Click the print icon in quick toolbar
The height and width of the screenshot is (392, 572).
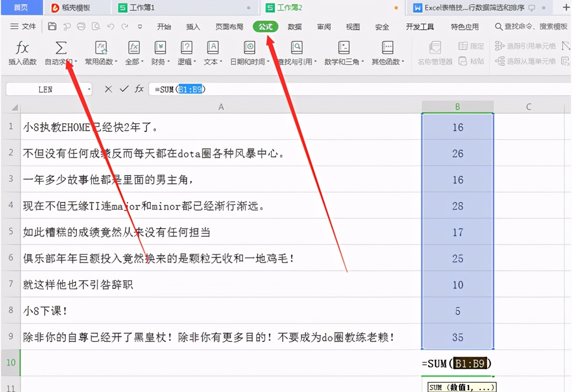[x=81, y=27]
